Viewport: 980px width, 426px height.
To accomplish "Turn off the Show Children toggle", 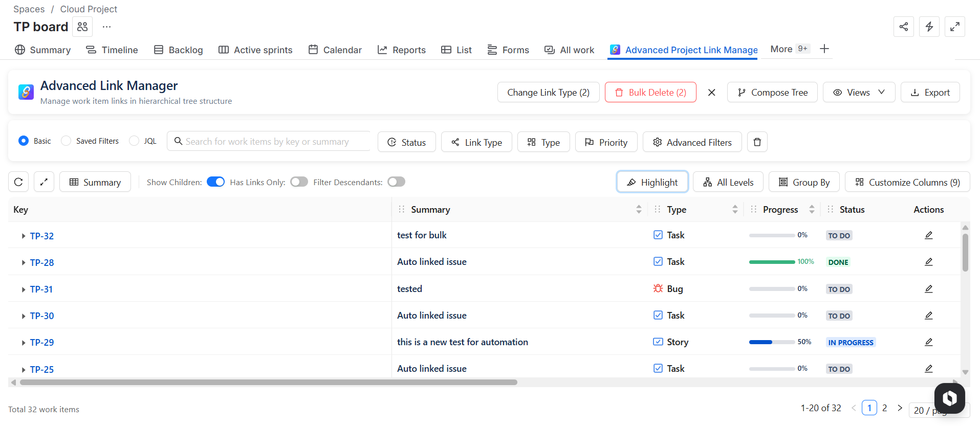I will coord(215,182).
